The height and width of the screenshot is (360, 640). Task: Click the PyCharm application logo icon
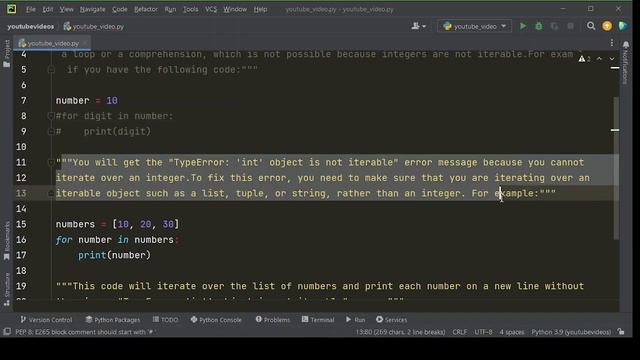point(11,9)
